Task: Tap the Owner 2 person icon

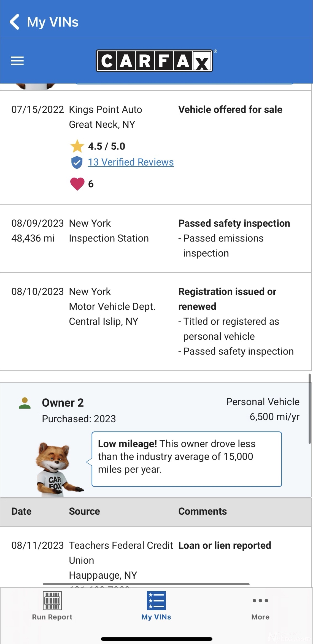Action: [x=25, y=403]
